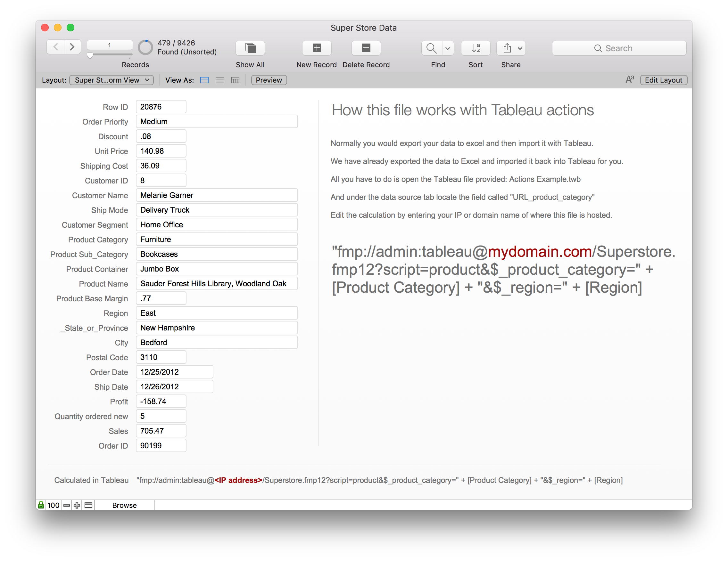Click the Sort records icon

[475, 48]
